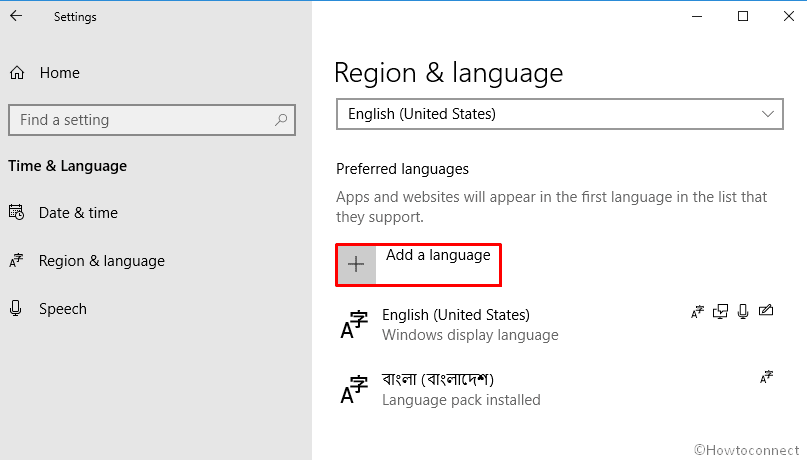Go to Speech settings page

point(63,309)
